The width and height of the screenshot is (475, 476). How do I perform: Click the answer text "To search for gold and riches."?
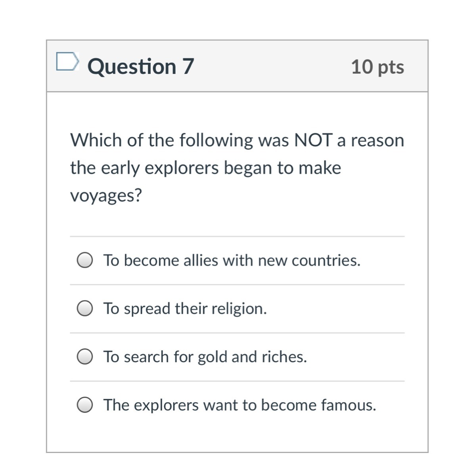point(205,357)
